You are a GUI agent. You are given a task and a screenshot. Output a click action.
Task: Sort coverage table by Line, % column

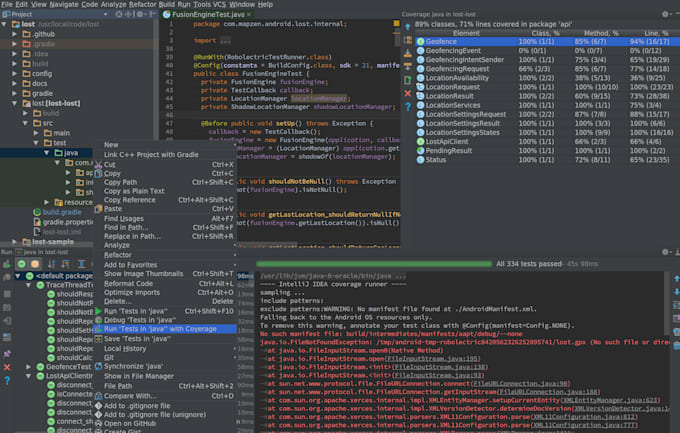656,33
